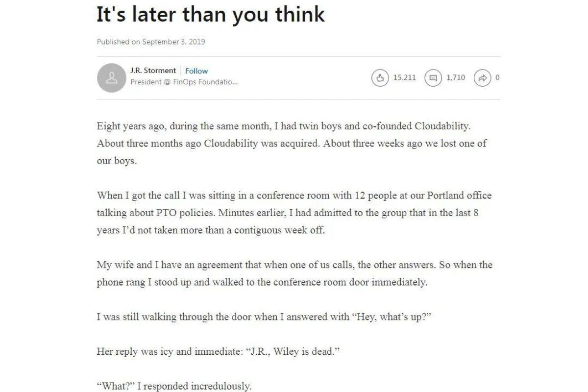Click the paragraph starting 'My wife and I'
The width and height of the screenshot is (588, 392).
294,273
